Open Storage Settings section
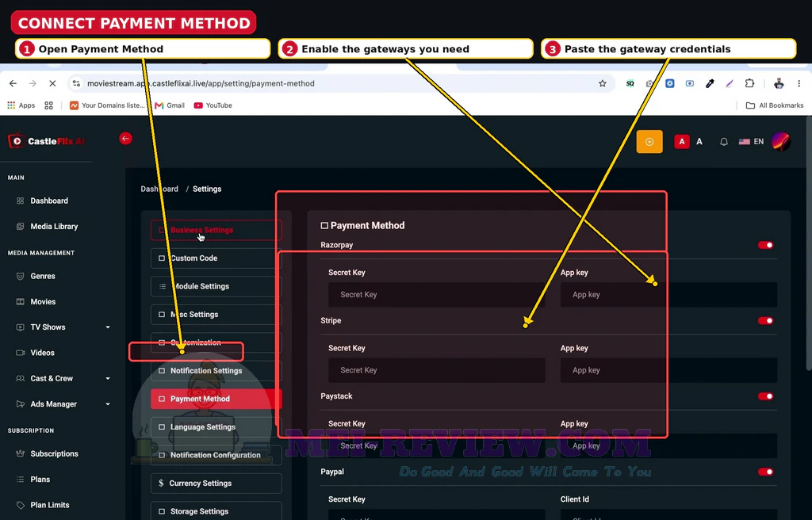The width and height of the screenshot is (812, 520). click(216, 510)
